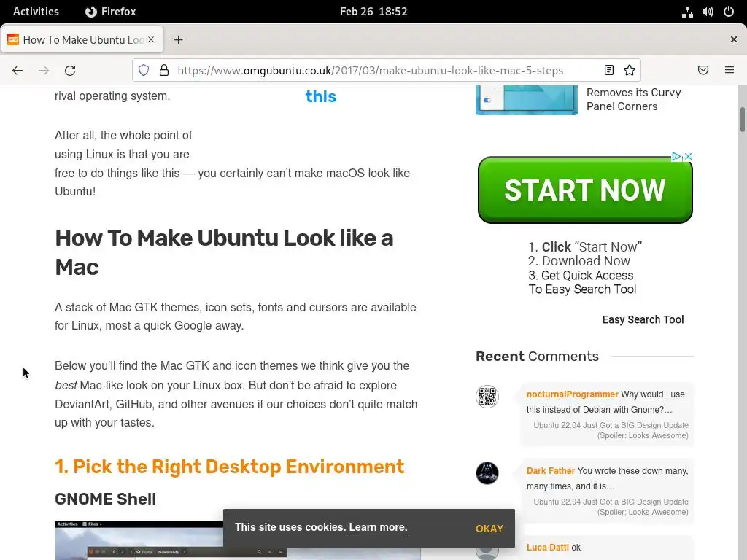747x560 pixels.
Task: Open Luca Datti commenter link
Action: click(x=547, y=548)
